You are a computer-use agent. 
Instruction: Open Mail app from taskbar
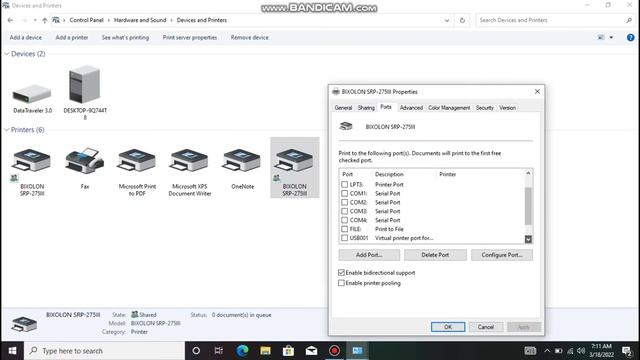311,351
